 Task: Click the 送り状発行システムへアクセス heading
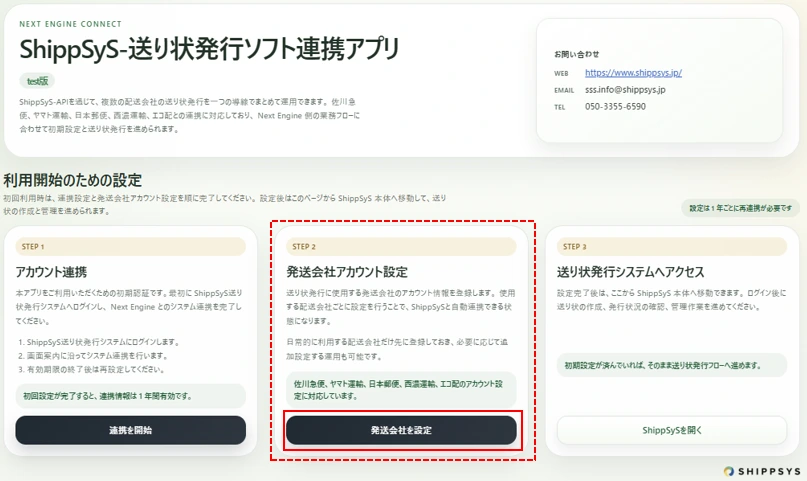(x=630, y=272)
